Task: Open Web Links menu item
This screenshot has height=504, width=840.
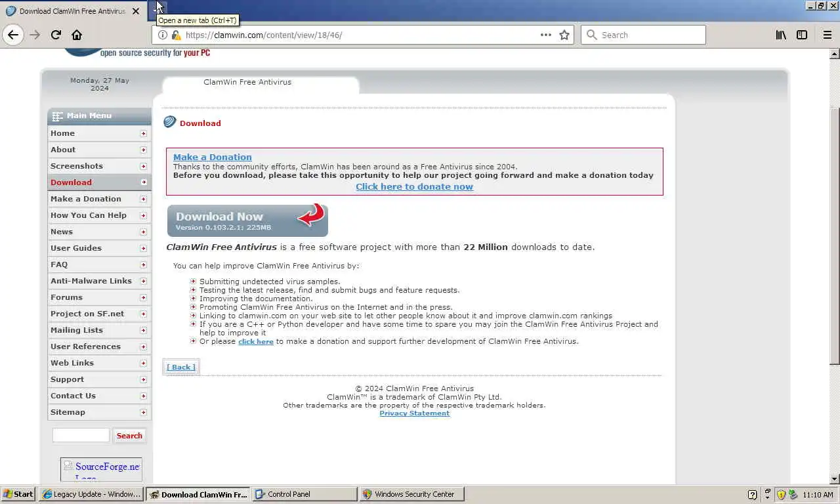Action: click(x=99, y=363)
